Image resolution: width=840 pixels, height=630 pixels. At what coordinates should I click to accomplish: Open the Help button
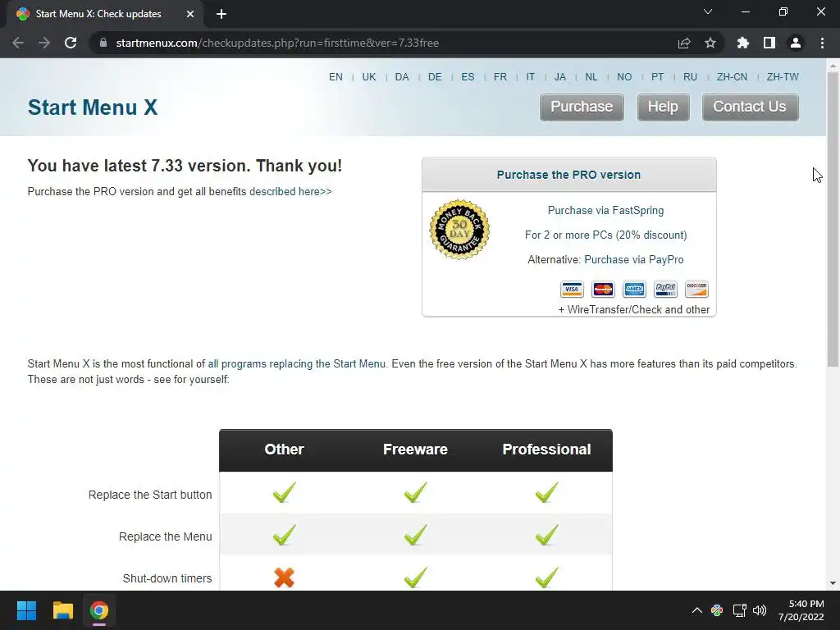pyautogui.click(x=663, y=107)
